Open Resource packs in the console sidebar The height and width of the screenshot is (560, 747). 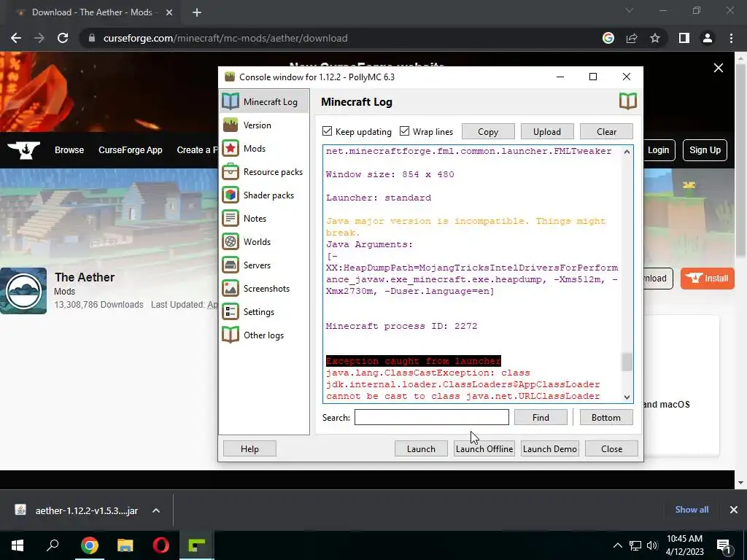(x=264, y=172)
